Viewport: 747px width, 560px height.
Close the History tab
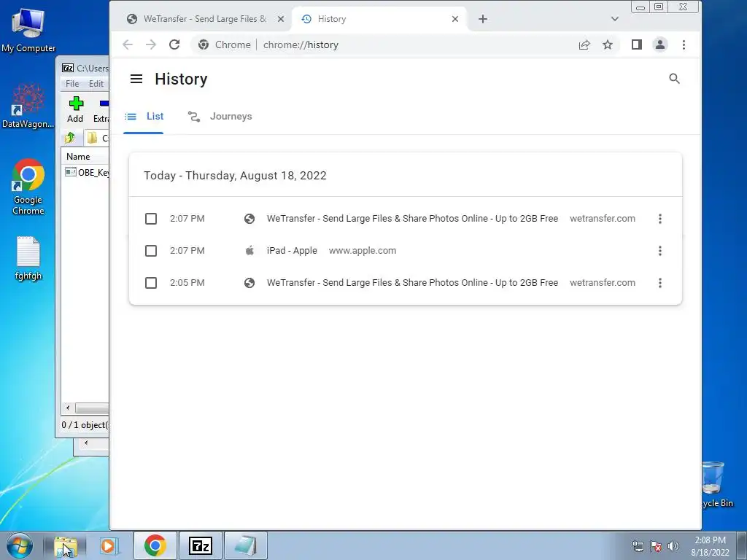[455, 19]
